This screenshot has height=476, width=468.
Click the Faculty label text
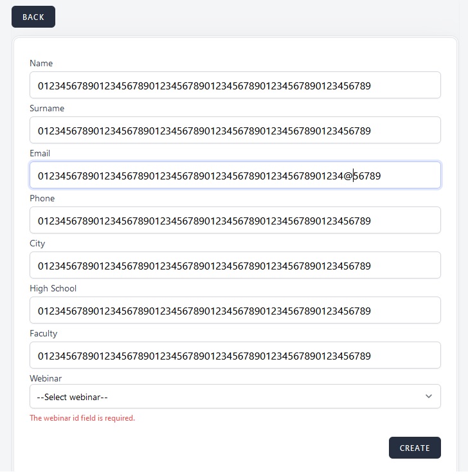coord(44,333)
